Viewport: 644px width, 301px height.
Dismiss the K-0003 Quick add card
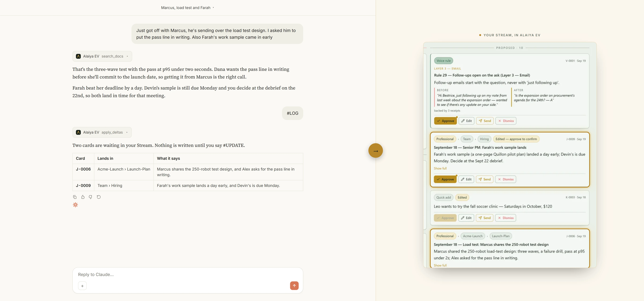[x=506, y=218]
